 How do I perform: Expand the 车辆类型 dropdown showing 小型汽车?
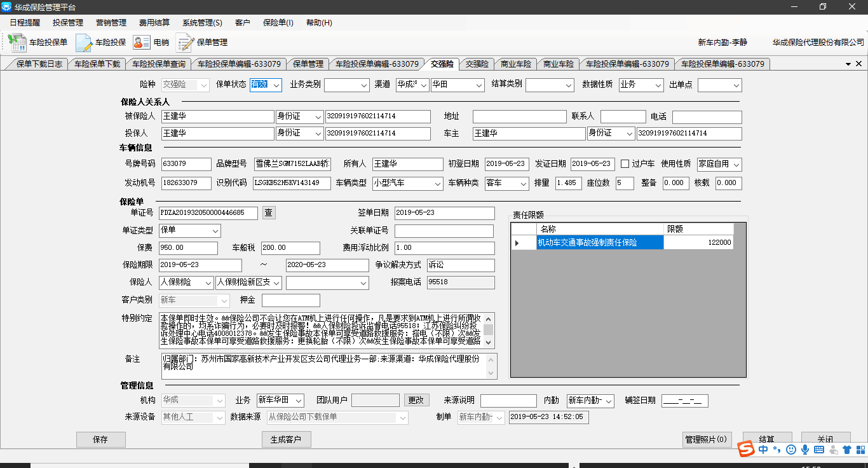(x=437, y=183)
